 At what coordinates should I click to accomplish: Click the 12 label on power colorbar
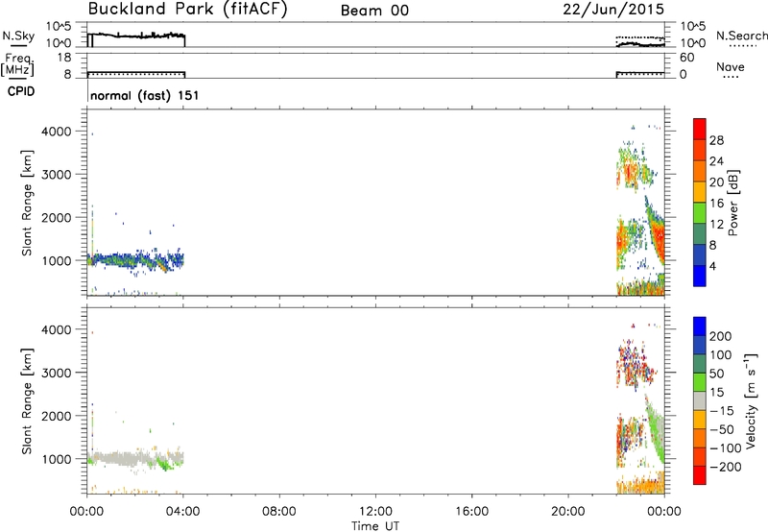(x=716, y=225)
